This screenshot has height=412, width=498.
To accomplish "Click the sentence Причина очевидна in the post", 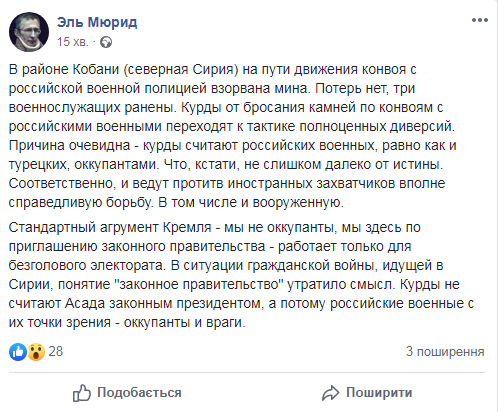I will [69, 146].
